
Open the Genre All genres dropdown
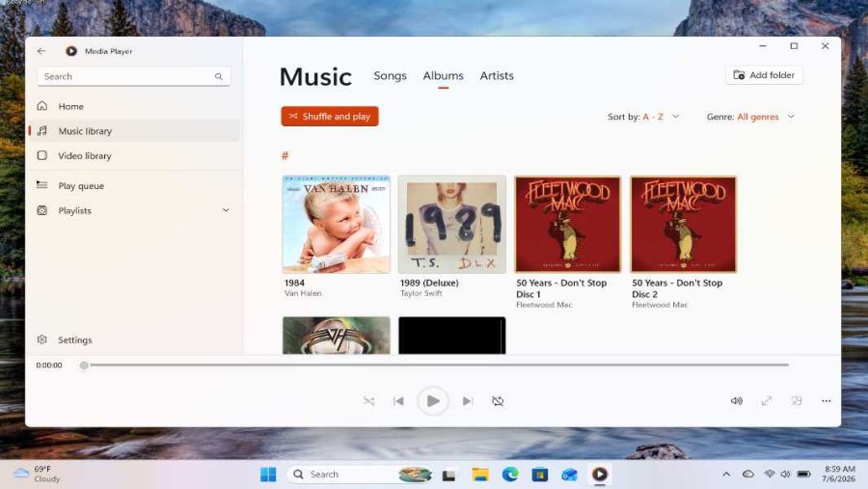click(x=750, y=117)
